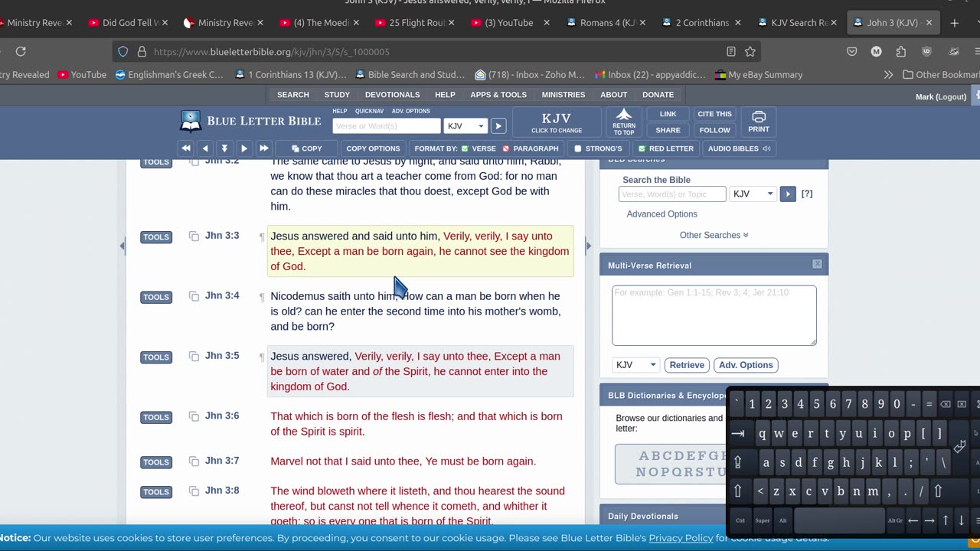Click KJV Click to Change selector

click(557, 122)
